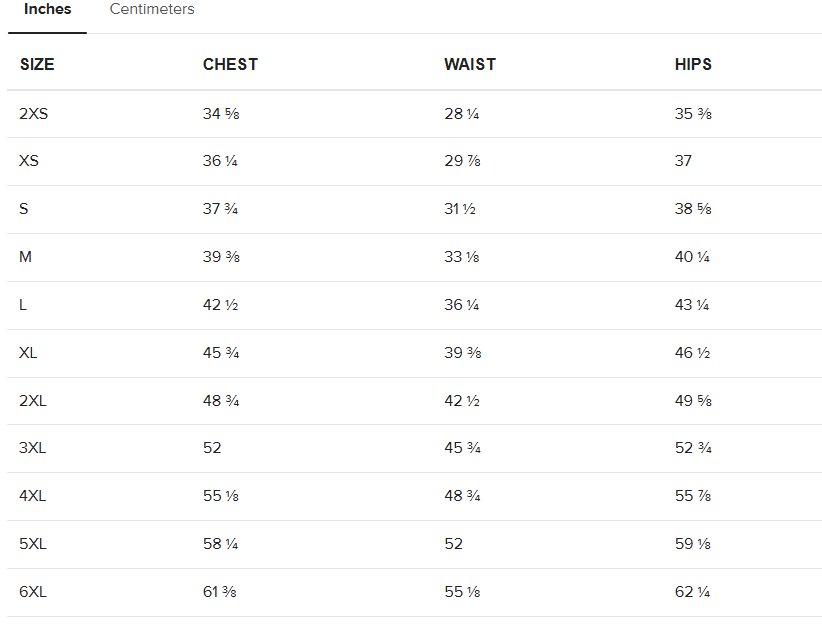Click hips value 49 ⅝ for 2XL
822x628 pixels.
pyautogui.click(x=693, y=400)
